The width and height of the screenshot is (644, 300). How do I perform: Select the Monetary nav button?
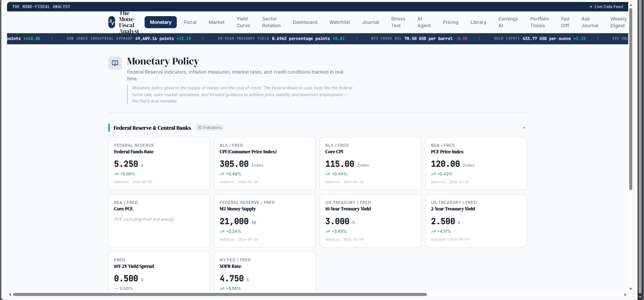[161, 22]
